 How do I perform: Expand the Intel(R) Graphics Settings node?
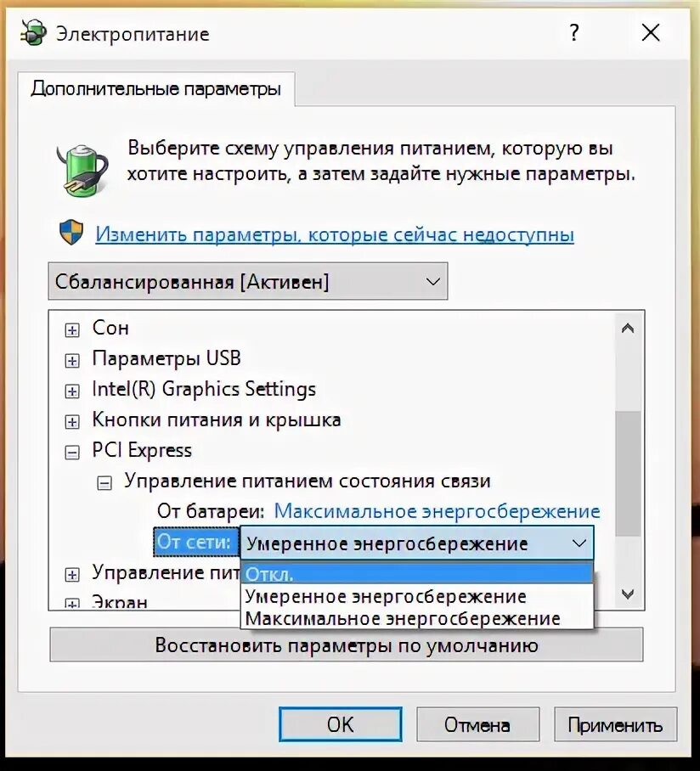[x=72, y=391]
